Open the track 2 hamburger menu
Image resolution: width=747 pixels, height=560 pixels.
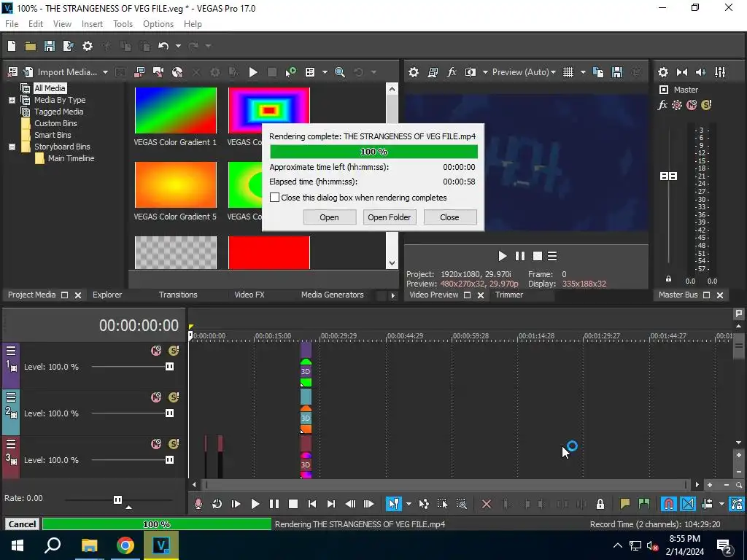(11, 397)
